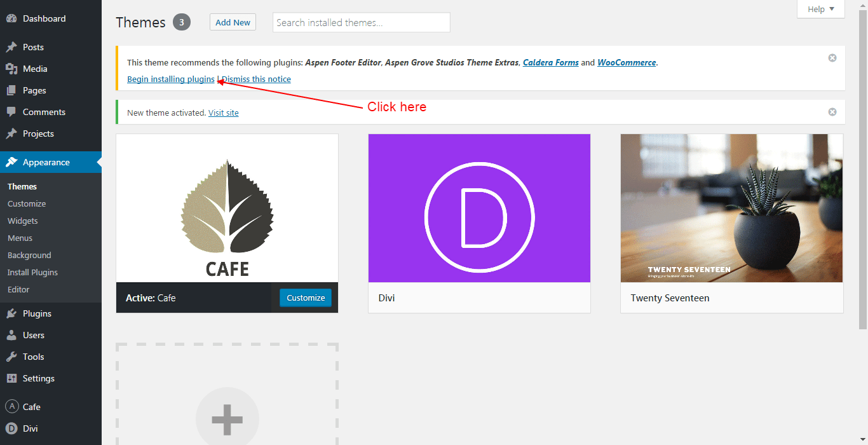Select the Cafe theme leaf thumbnail

(x=227, y=208)
